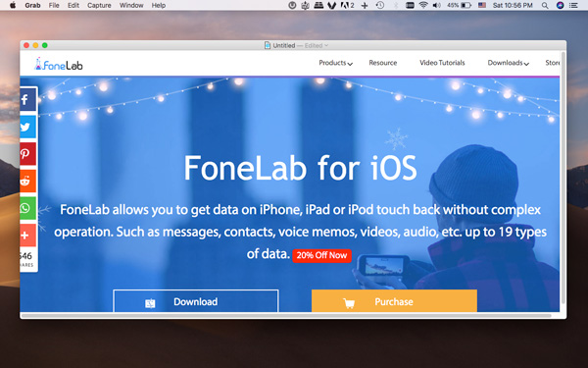588x368 pixels.
Task: Open the Video Tutorials nav link
Action: [442, 63]
